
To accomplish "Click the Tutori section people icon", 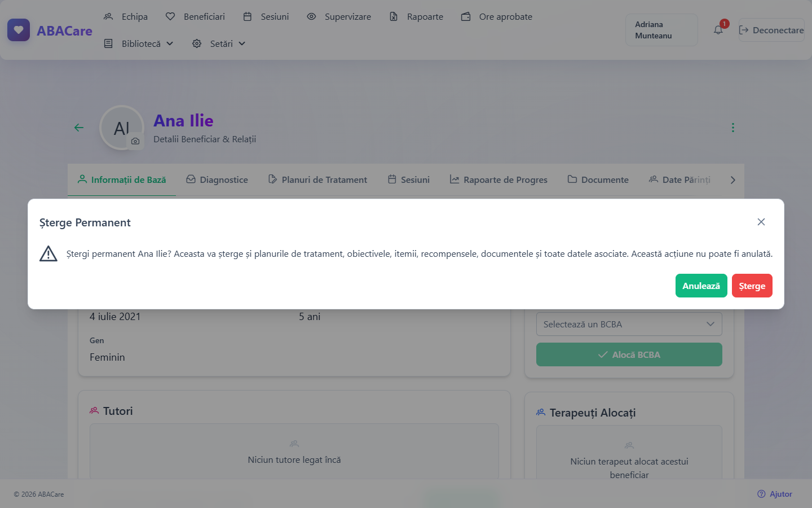I will coord(94,410).
